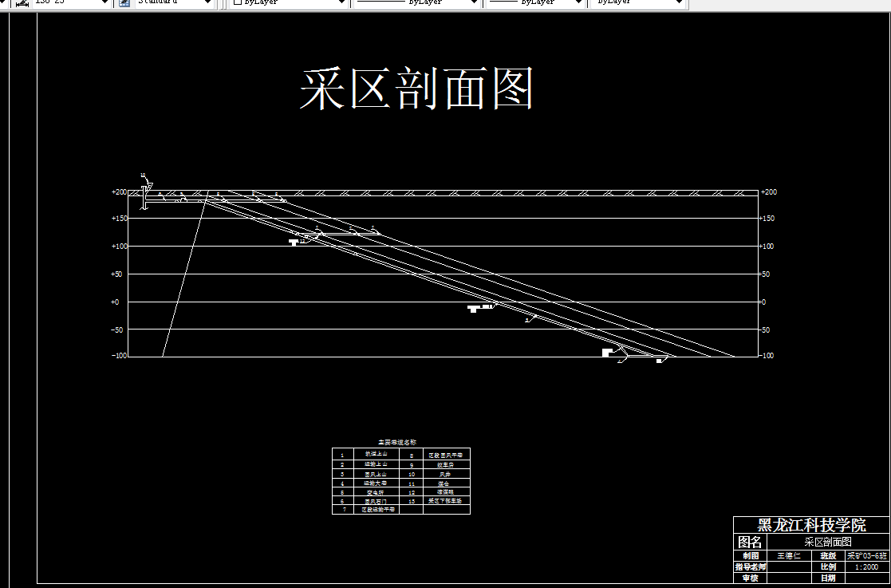Select legend cell 风井

(x=444, y=474)
